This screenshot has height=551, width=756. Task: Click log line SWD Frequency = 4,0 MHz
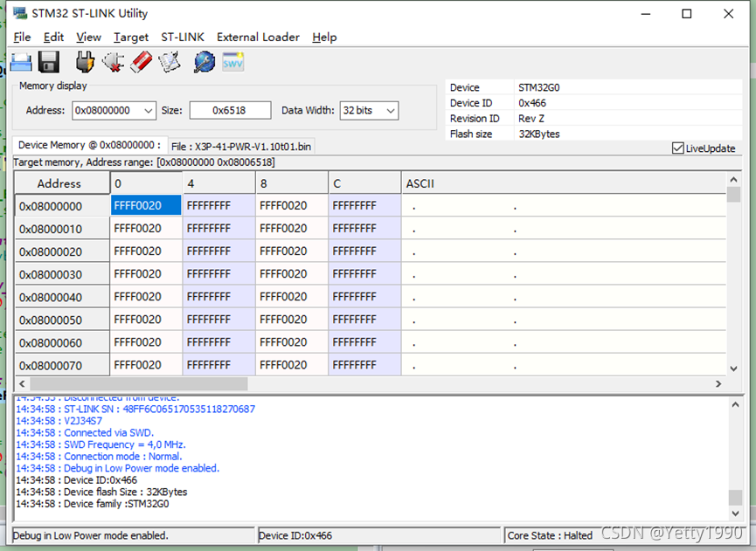point(101,444)
